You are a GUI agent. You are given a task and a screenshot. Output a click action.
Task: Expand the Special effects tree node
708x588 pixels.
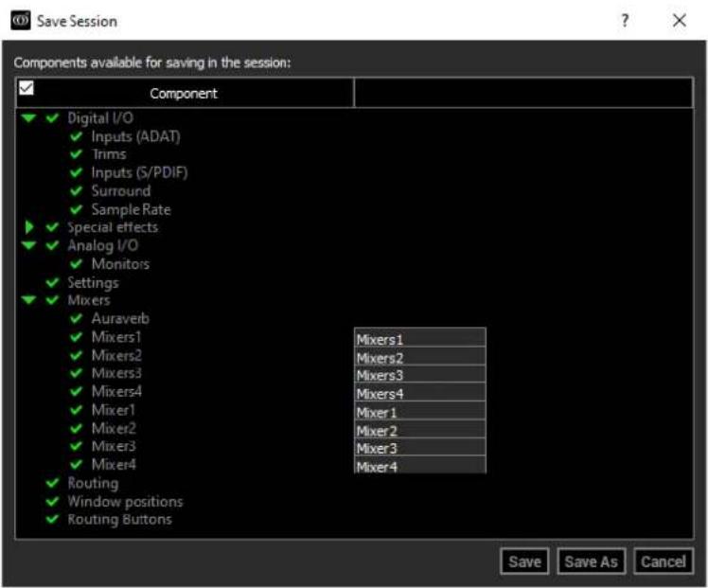pos(29,227)
